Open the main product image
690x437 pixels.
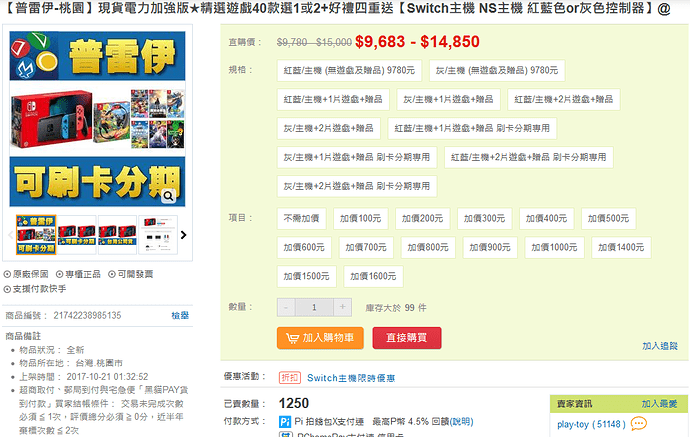click(97, 119)
